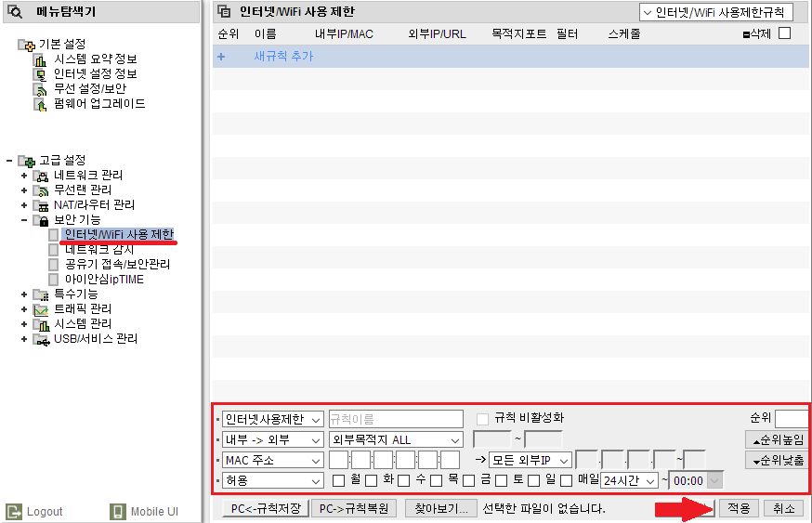Open 무선 설정/보안 icon

pos(40,89)
